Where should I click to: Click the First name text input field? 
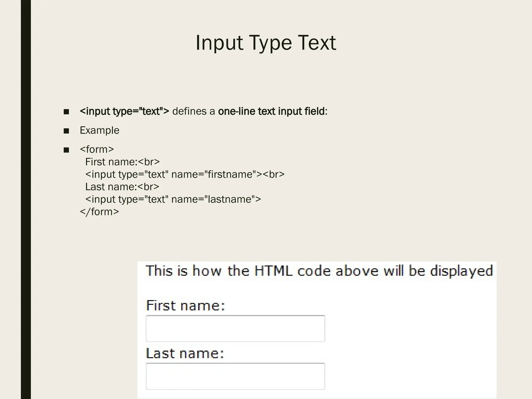(235, 329)
